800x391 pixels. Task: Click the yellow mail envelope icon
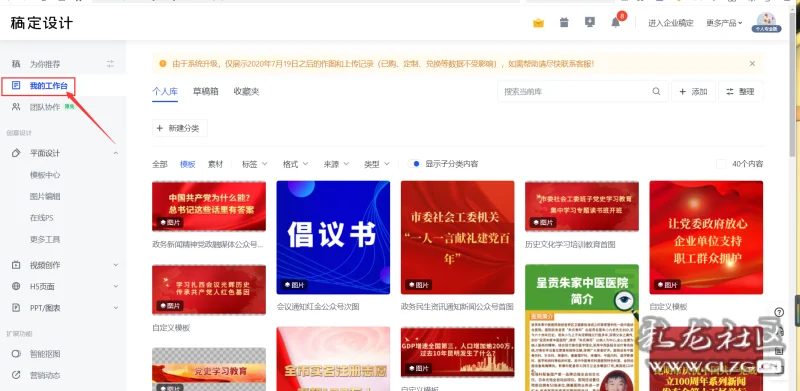(x=538, y=23)
